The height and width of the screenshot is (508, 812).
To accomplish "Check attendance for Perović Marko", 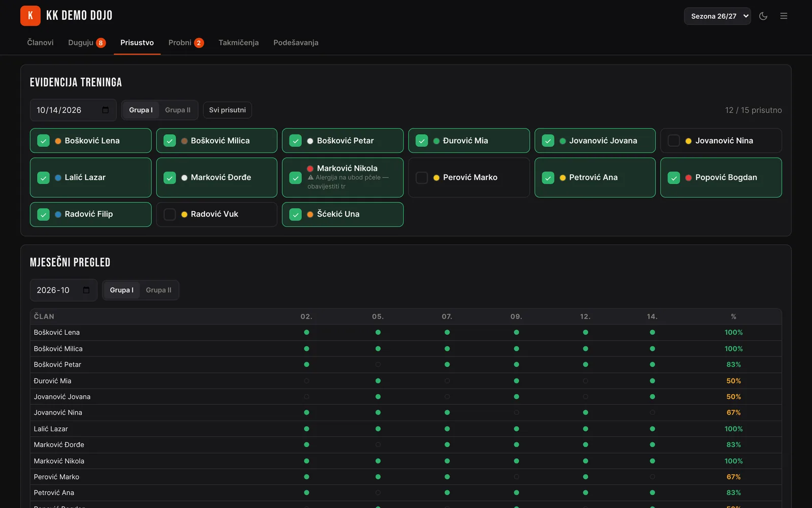I will 422,177.
